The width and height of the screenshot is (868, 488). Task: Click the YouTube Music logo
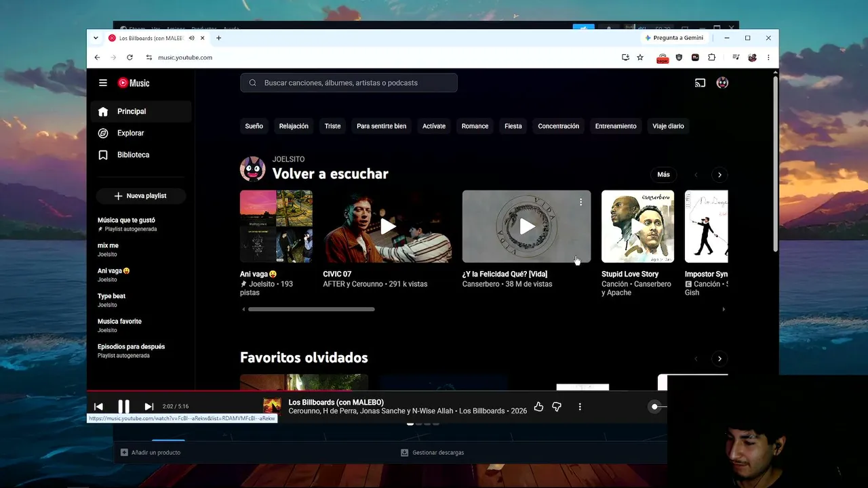(x=134, y=83)
